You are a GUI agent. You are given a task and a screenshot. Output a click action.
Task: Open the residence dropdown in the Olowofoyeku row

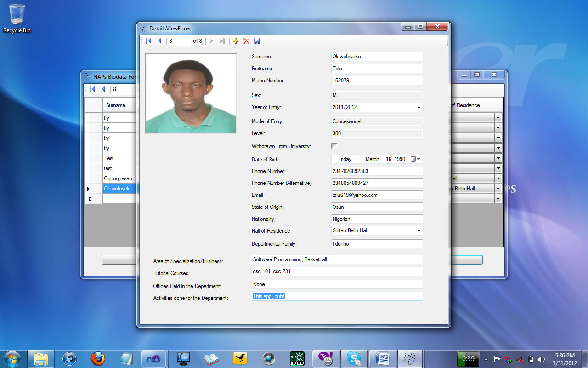tap(498, 189)
